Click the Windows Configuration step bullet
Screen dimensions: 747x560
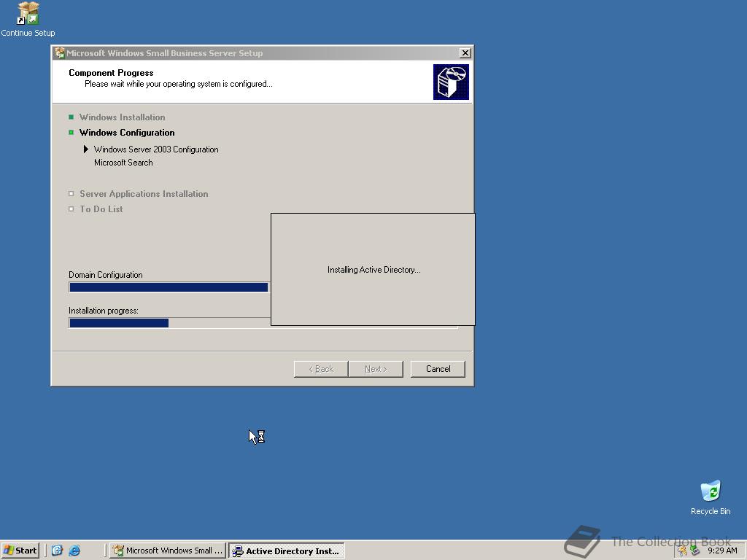pyautogui.click(x=71, y=133)
